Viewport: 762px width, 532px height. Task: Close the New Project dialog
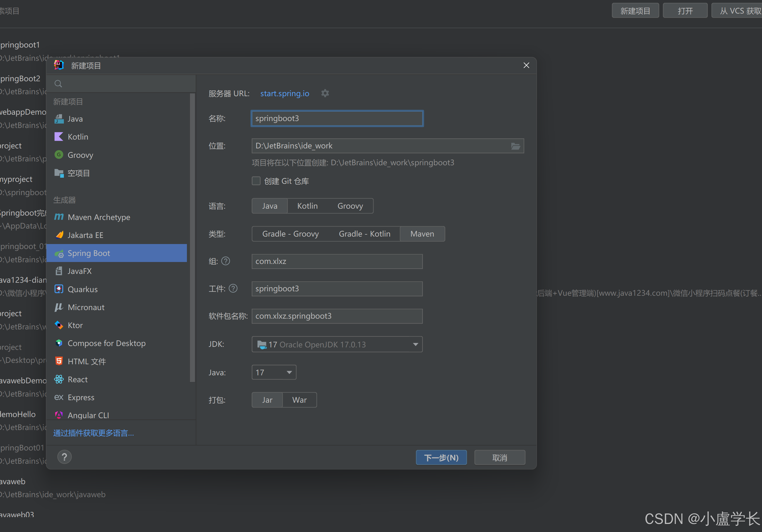coord(526,65)
